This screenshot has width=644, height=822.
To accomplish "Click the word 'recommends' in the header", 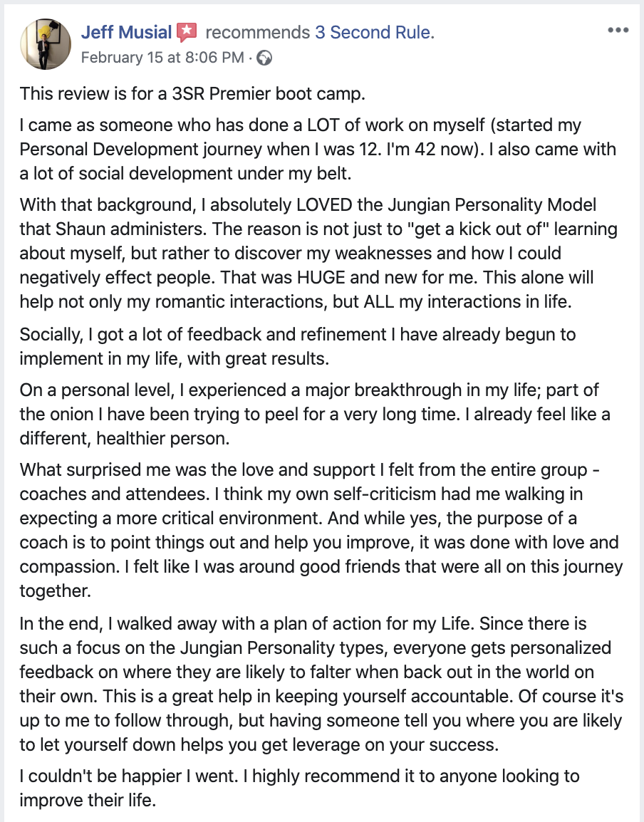I will (257, 33).
